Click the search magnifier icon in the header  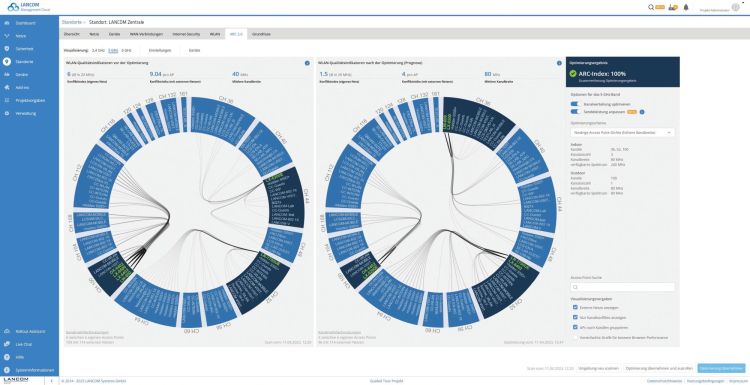[x=651, y=7]
